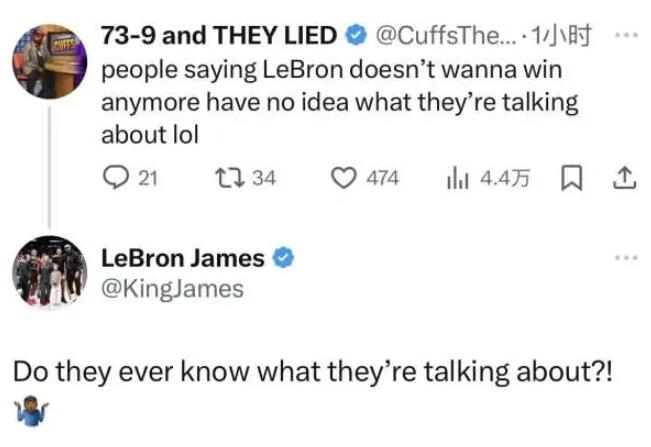The height and width of the screenshot is (447, 651).
Task: Click the "73-9 and THEY LIED" display name
Action: point(219,37)
